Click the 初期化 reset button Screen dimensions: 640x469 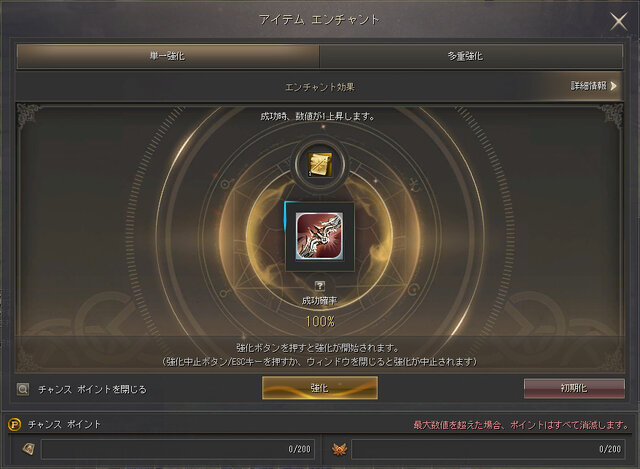(x=574, y=388)
